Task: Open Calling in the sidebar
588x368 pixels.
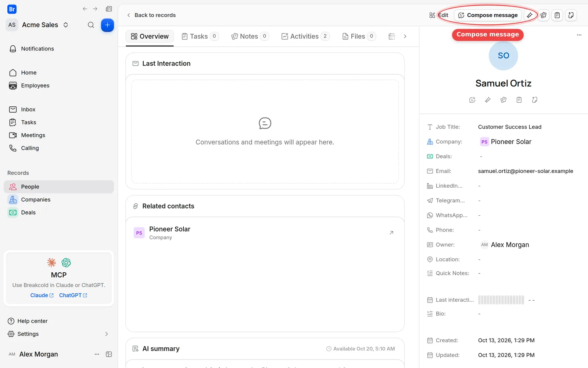Action: point(59,148)
